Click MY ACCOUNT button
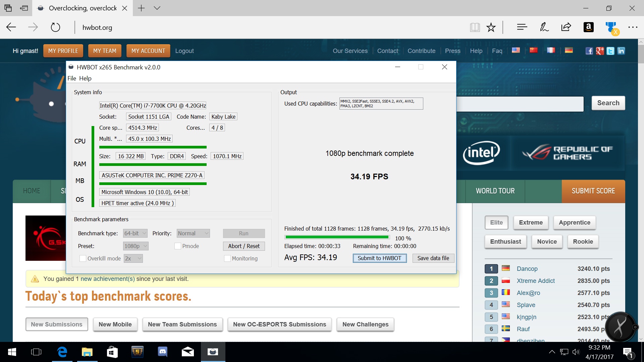Image resolution: width=644 pixels, height=362 pixels. coord(148,51)
